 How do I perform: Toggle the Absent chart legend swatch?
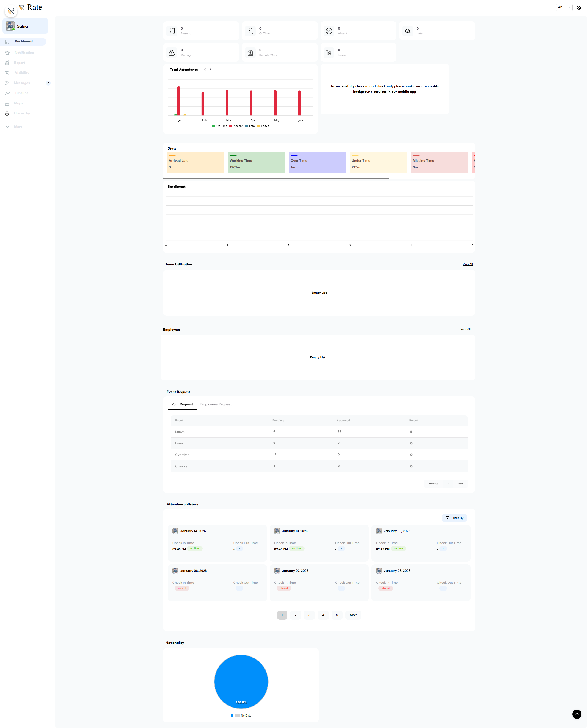[231, 126]
